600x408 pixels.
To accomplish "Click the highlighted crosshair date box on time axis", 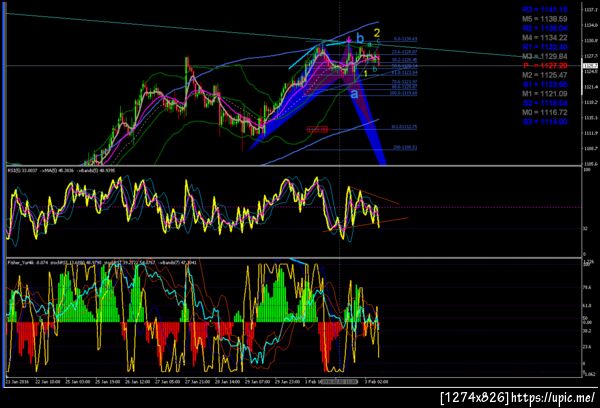I will (x=339, y=382).
